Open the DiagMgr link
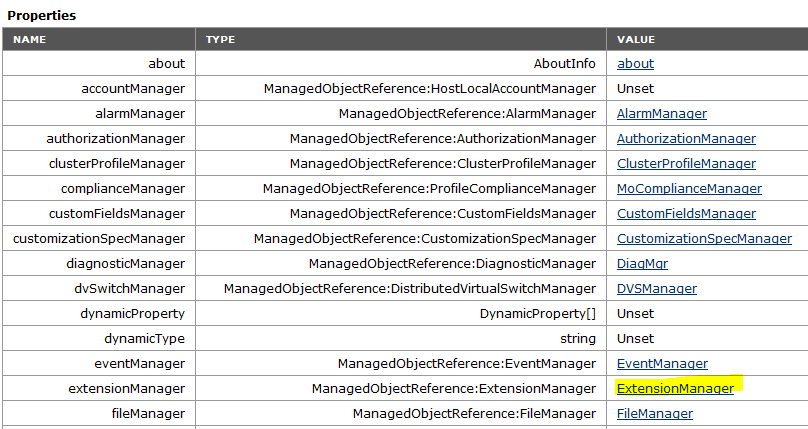This screenshot has height=429, width=808. tap(642, 264)
